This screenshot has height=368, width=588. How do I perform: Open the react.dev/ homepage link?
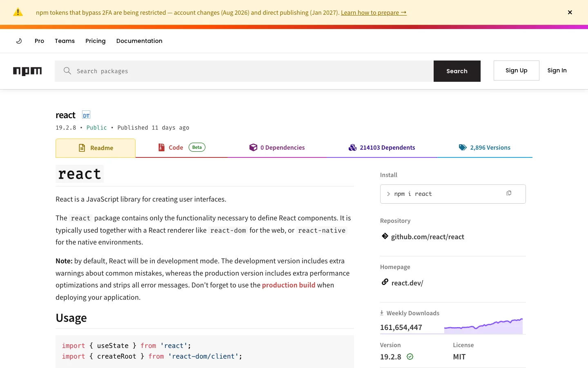tap(407, 283)
